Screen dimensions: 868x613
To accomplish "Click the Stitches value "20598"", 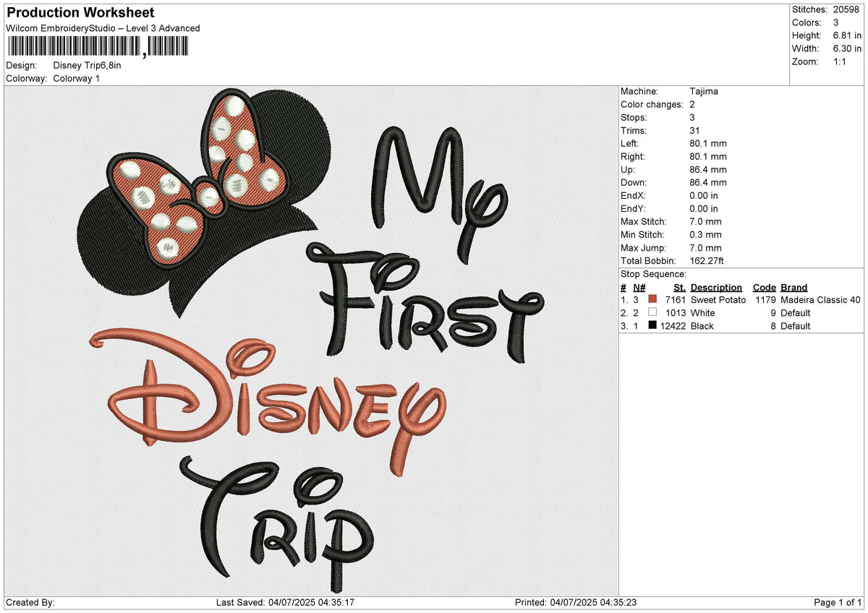I will (848, 9).
